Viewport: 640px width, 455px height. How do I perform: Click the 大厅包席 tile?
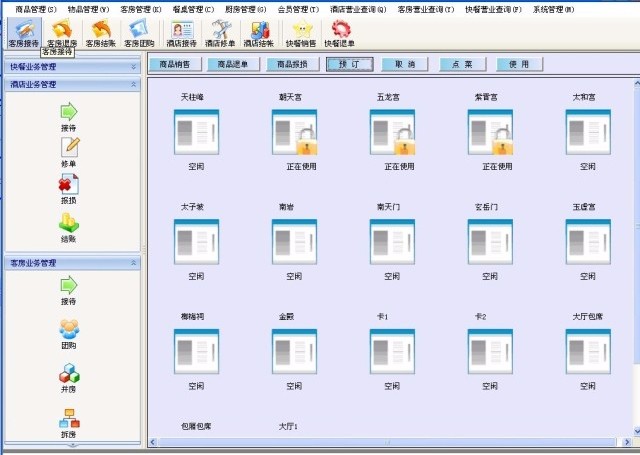(x=588, y=351)
